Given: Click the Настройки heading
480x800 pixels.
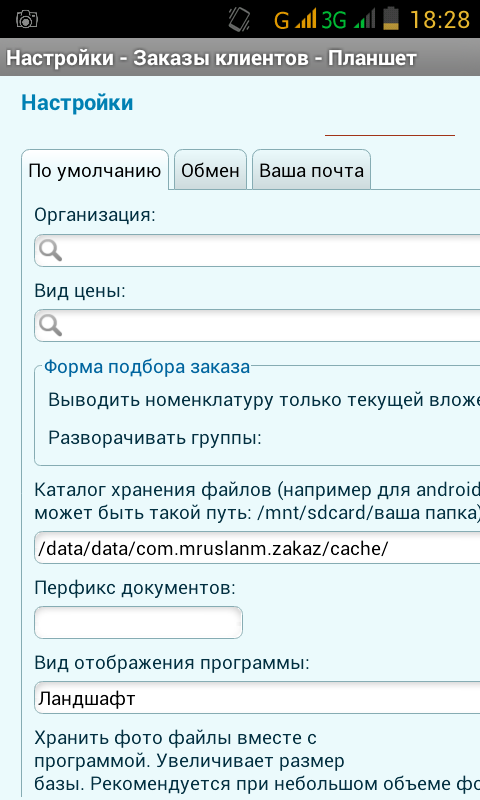Looking at the screenshot, I should tap(77, 103).
